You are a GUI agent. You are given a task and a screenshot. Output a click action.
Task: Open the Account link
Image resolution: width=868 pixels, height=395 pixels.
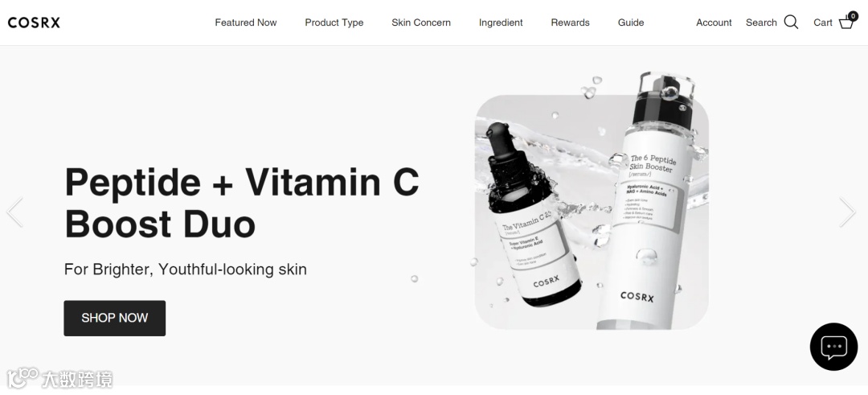point(714,23)
